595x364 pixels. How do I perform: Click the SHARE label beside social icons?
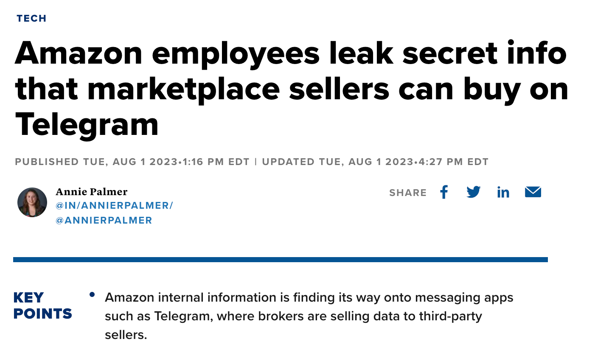pyautogui.click(x=408, y=193)
